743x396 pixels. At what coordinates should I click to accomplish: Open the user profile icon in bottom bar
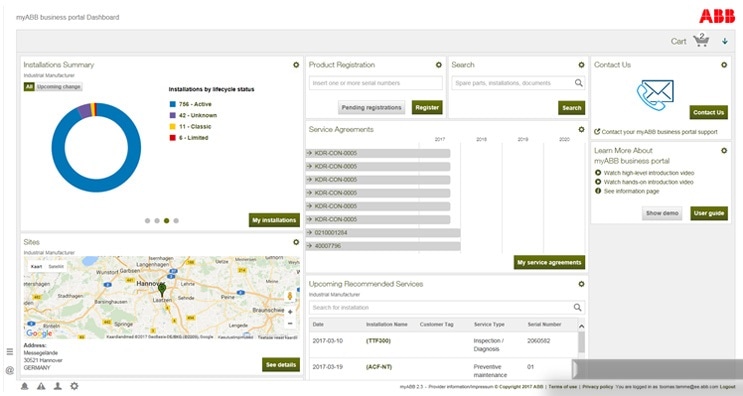57,386
